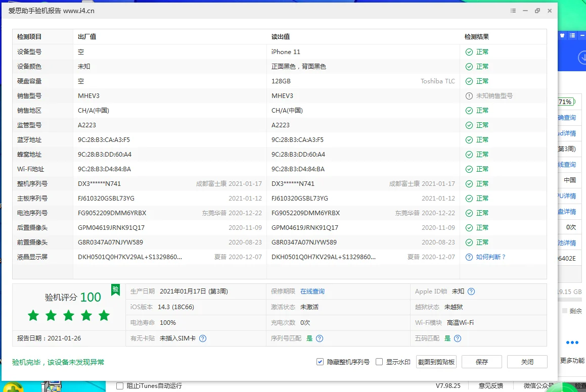This screenshot has height=392, width=586.
Task: Select CH/A(中国) factory value cell
Action: (94, 111)
